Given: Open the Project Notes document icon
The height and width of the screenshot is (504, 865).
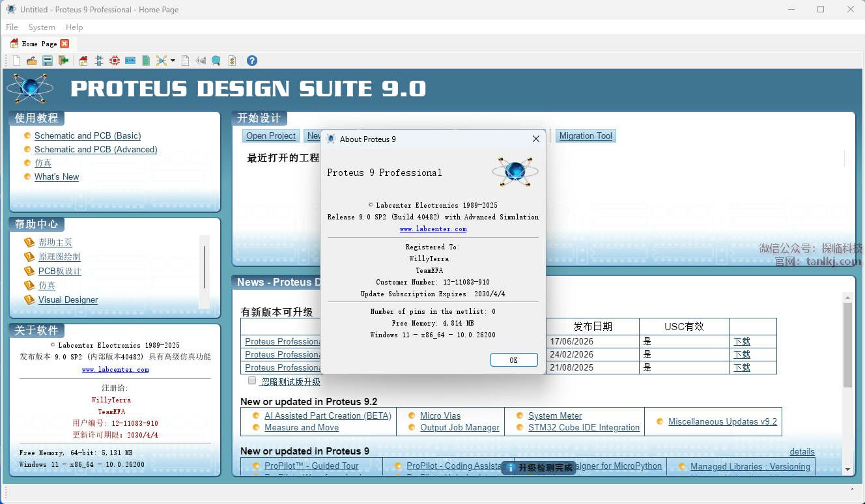Looking at the screenshot, I should (x=186, y=61).
